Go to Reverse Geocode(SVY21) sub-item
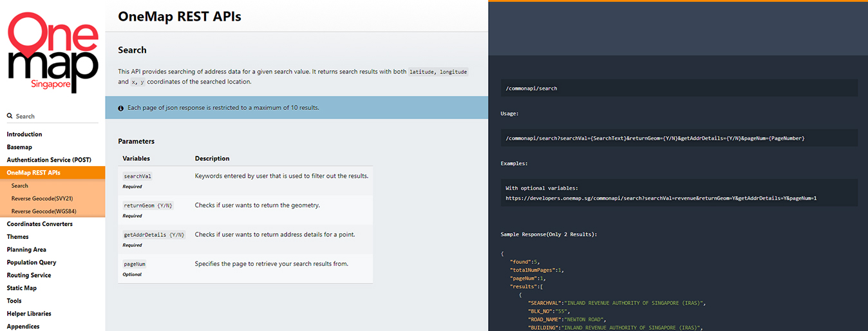 (x=42, y=198)
